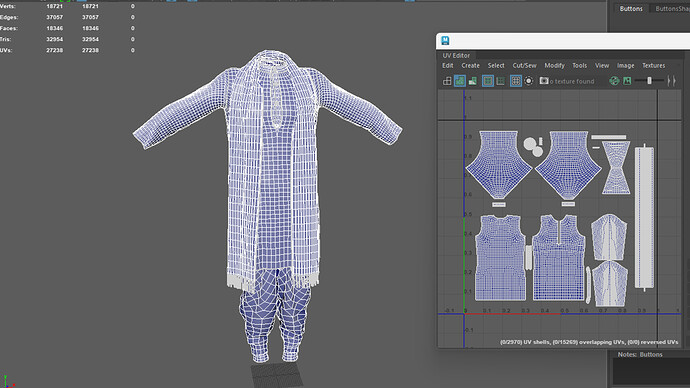The width and height of the screenshot is (690, 388).
Task: Select the front tunic UV shell with placket
Action: point(559,258)
